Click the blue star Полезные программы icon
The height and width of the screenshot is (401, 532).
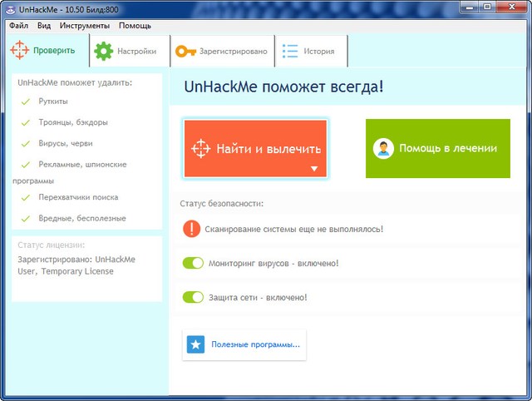[x=195, y=344]
